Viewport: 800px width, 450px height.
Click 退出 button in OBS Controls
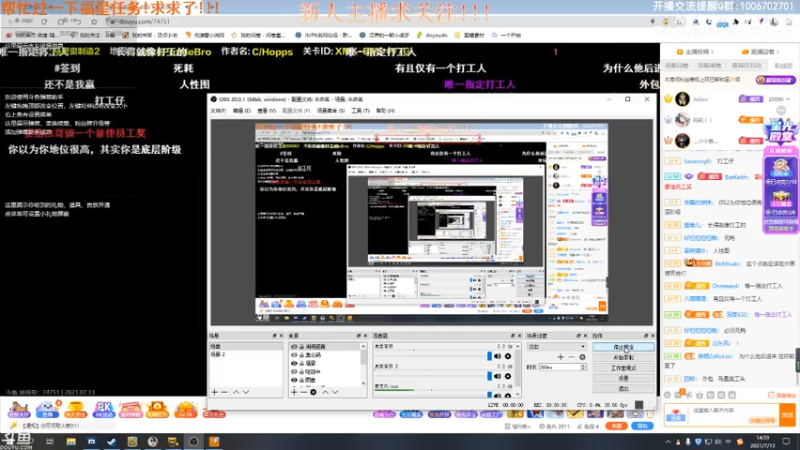623,389
